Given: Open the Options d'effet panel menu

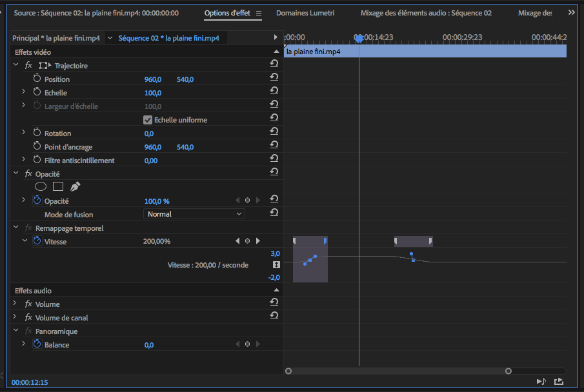Looking at the screenshot, I should pyautogui.click(x=259, y=14).
